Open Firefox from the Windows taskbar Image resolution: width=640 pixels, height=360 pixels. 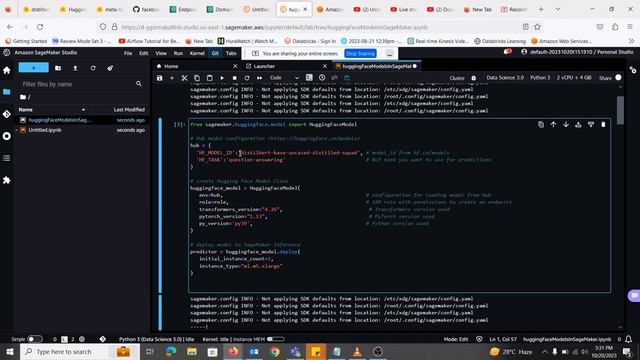click(233, 351)
